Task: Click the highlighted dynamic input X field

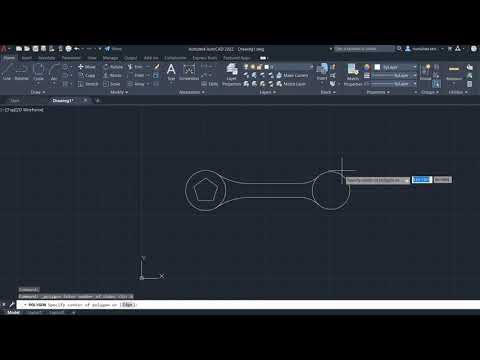Action: point(422,180)
